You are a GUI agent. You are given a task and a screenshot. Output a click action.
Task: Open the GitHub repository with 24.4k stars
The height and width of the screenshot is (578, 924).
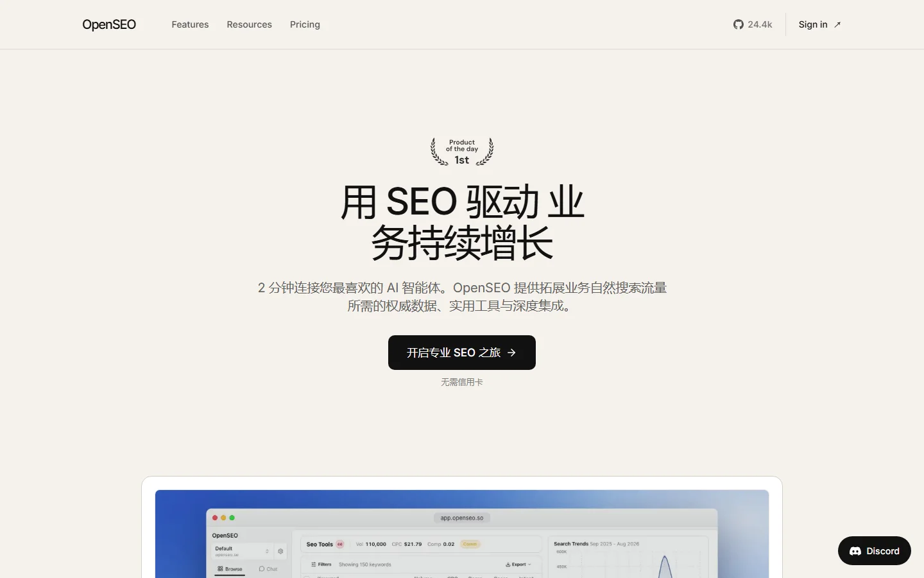[753, 24]
